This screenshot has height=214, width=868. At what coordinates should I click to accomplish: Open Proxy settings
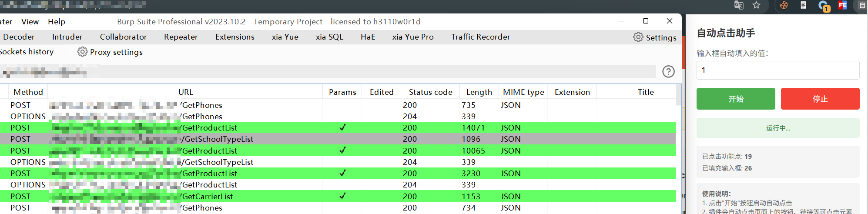(110, 52)
